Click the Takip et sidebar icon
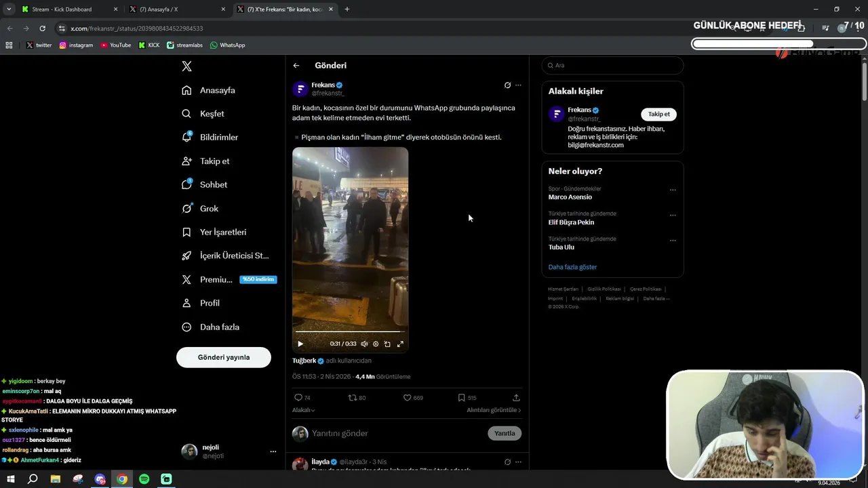 point(186,161)
